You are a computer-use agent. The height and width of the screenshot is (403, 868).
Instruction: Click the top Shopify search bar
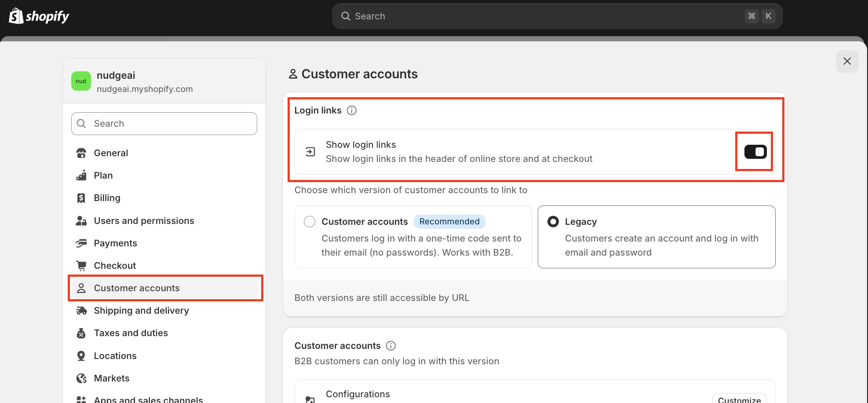point(557,16)
